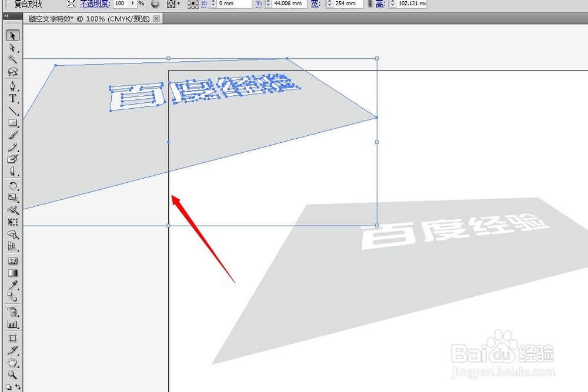This screenshot has width=588, height=392.
Task: Click the Y value stepper arrows
Action: pos(268,4)
